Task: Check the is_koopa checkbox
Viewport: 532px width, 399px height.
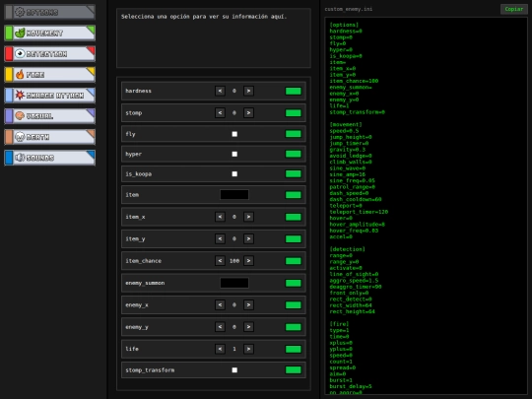Action: coord(234,174)
